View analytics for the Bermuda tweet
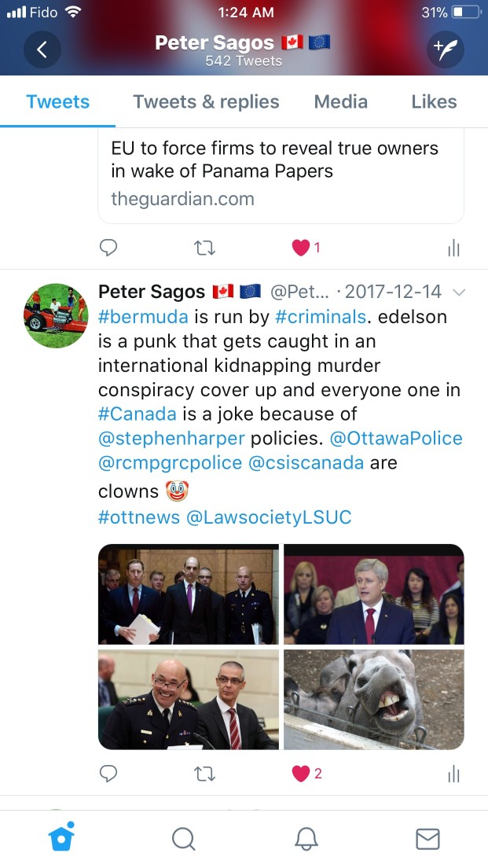The width and height of the screenshot is (488, 868). click(x=453, y=774)
